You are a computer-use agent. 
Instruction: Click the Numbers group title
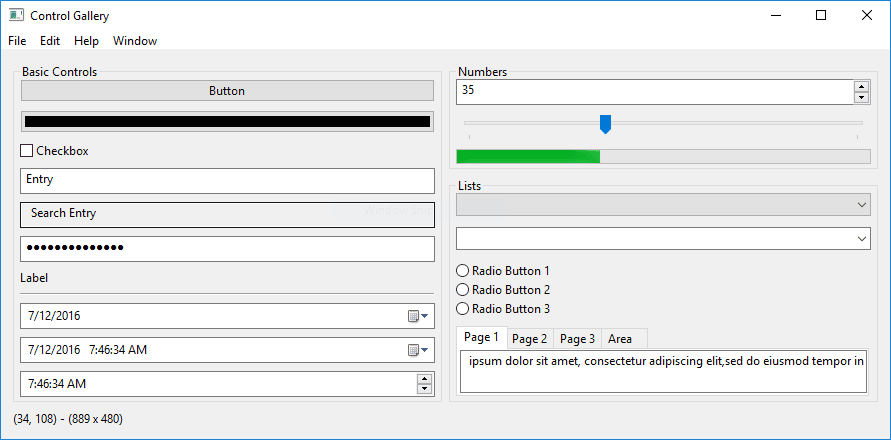click(x=482, y=72)
